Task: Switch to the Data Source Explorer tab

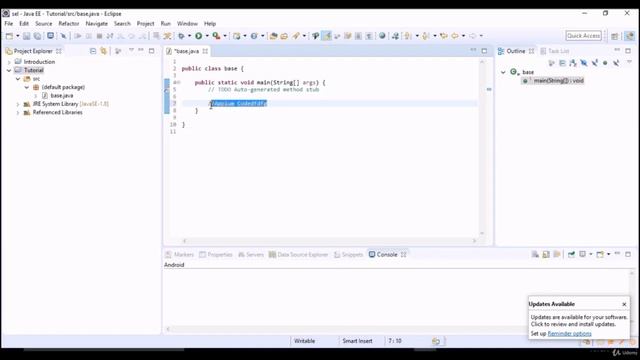Action: pyautogui.click(x=298, y=254)
